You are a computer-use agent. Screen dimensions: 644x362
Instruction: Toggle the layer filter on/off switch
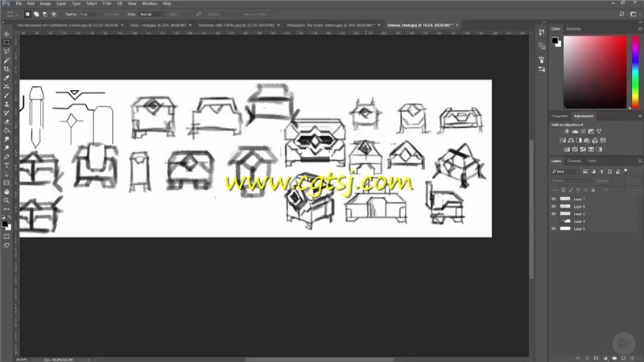pyautogui.click(x=626, y=171)
